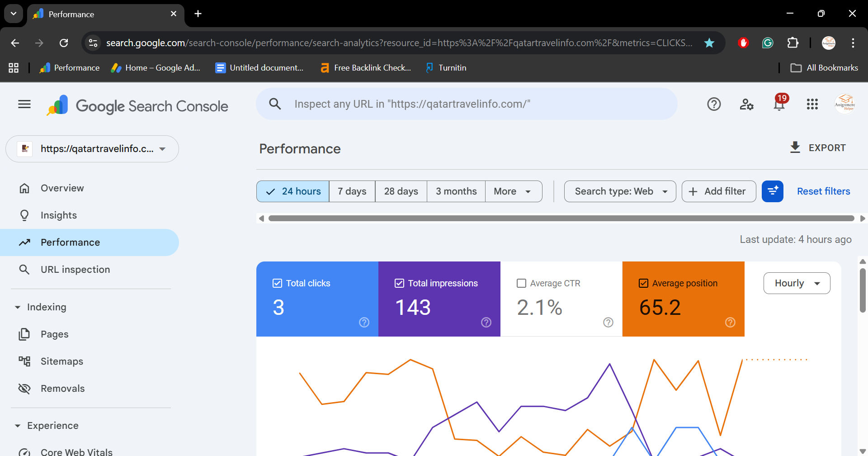Click the red ad blocker extension icon
Screen dimensions: 868x456
[743, 43]
